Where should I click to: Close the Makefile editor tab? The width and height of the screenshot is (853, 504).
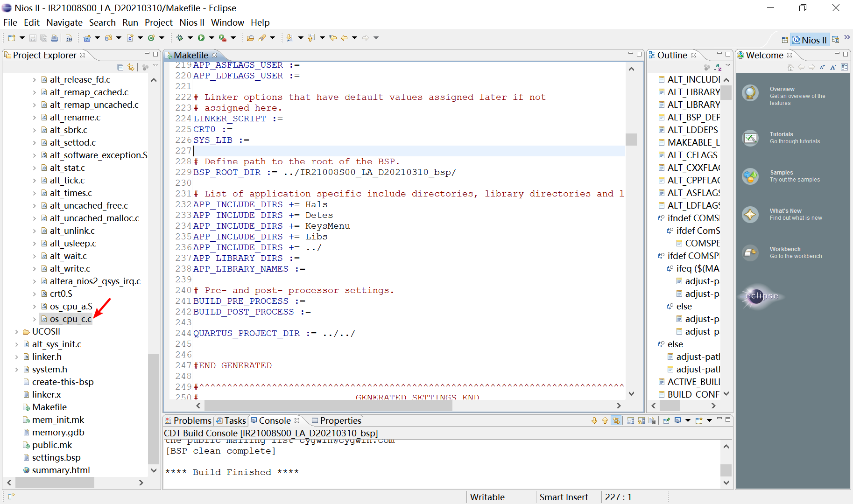(x=214, y=55)
